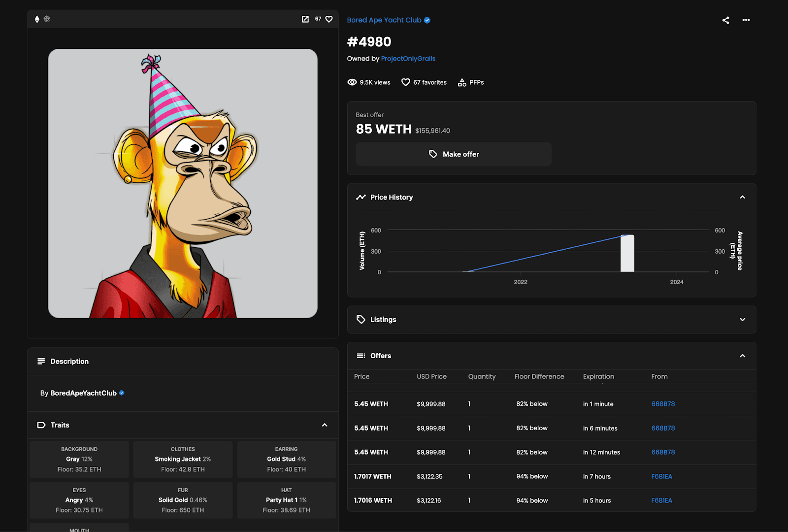Click the 1.7016 WETH offer price
The image size is (788, 532).
click(373, 500)
